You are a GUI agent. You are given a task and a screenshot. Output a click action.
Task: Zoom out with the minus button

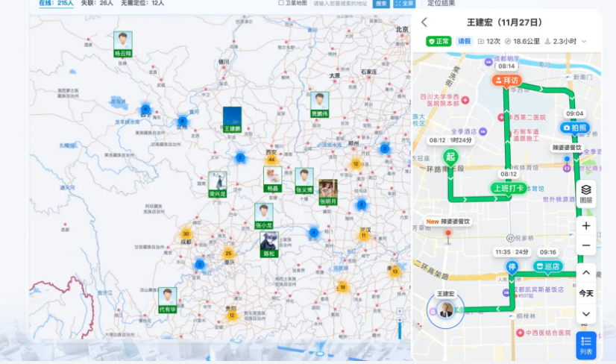coord(586,245)
